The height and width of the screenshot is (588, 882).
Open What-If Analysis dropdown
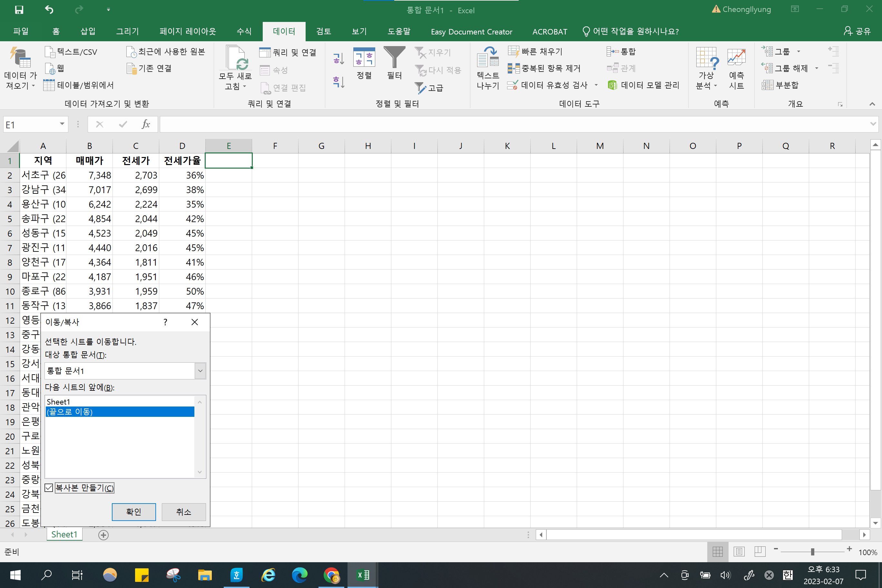tap(707, 67)
